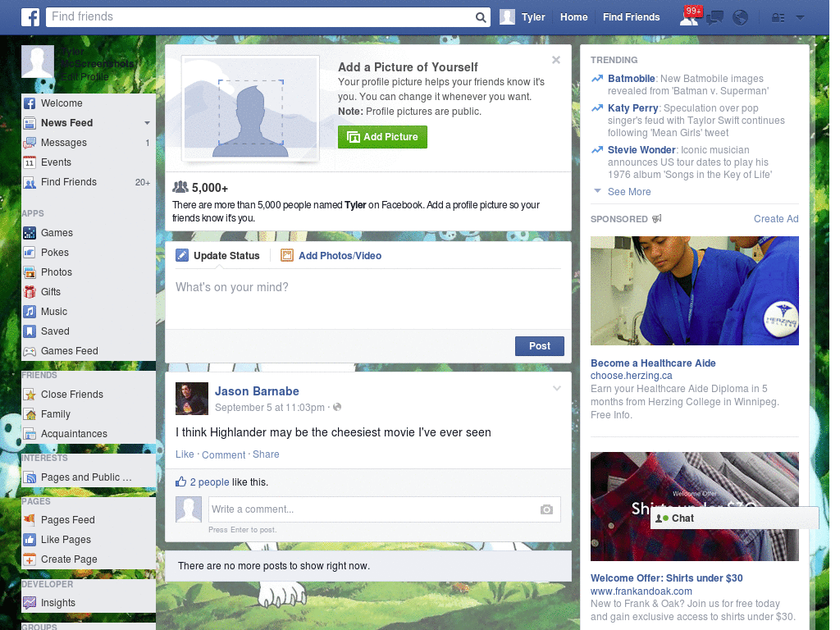Image resolution: width=840 pixels, height=630 pixels.
Task: Open friend requests icon with 99+ badge
Action: pos(690,16)
